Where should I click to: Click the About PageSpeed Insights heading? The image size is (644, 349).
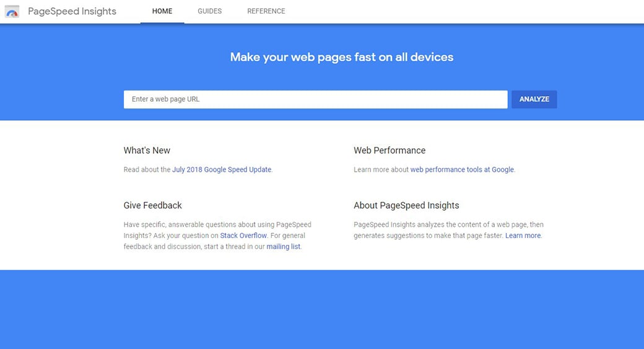pos(406,205)
